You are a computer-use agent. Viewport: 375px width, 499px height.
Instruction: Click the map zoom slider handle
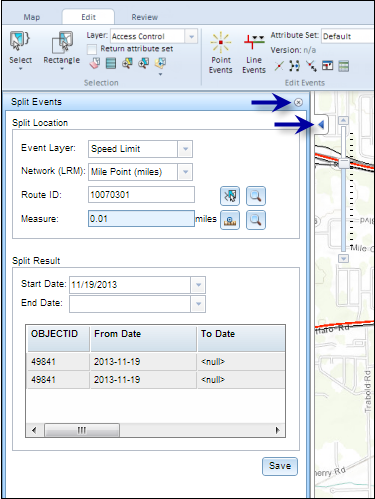pyautogui.click(x=344, y=163)
